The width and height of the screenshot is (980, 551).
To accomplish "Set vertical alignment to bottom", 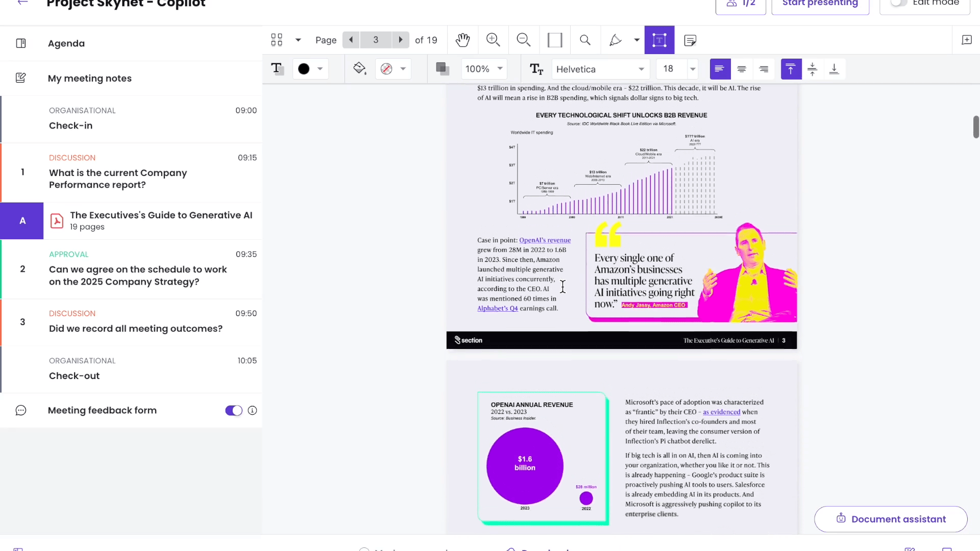I will [834, 69].
